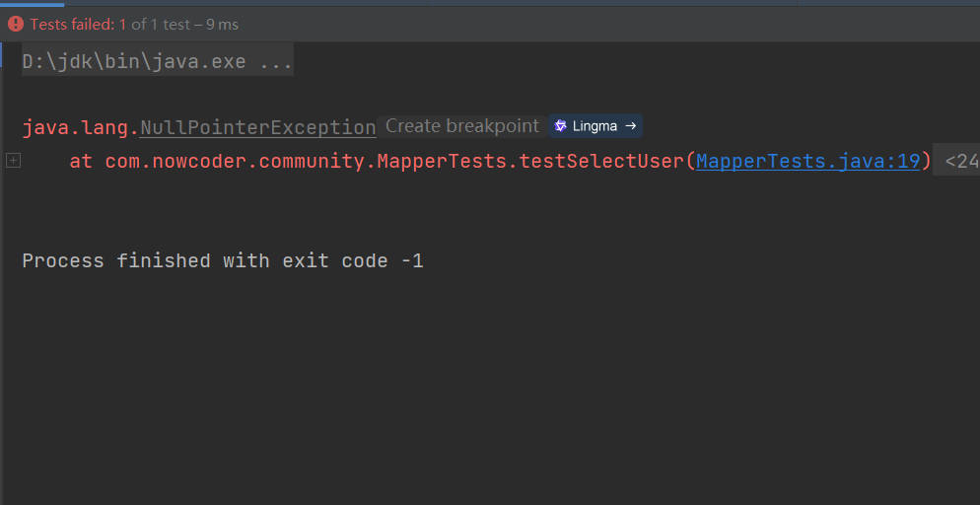The image size is (980, 505).
Task: Click the arrow beside Lingma
Action: (631, 126)
